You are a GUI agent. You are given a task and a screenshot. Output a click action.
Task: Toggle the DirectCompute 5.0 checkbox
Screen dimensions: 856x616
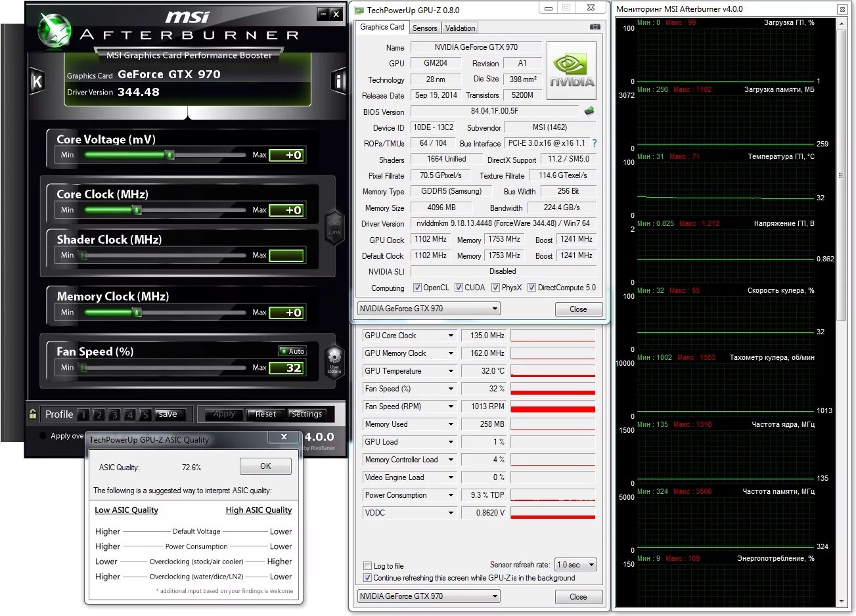pyautogui.click(x=531, y=288)
